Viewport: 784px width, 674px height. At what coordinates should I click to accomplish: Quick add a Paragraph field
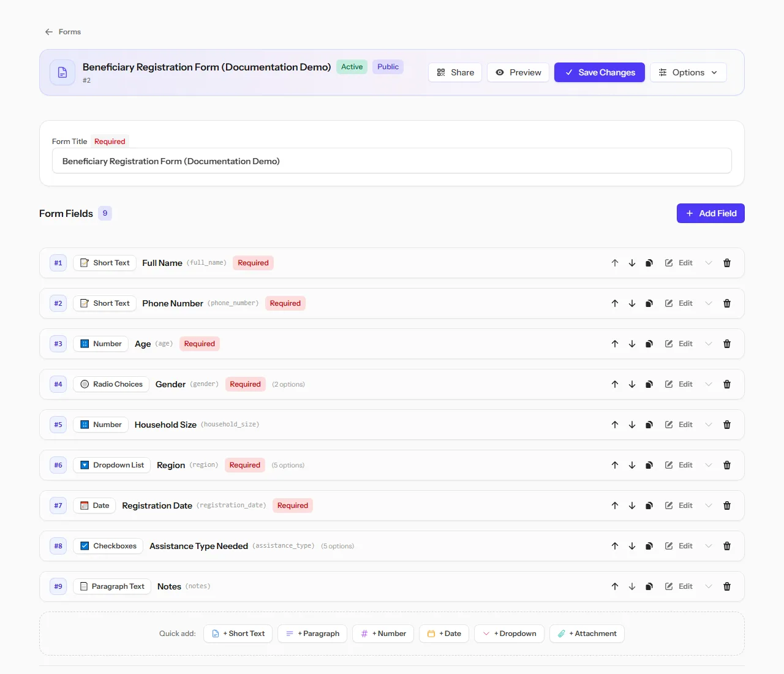pos(312,634)
